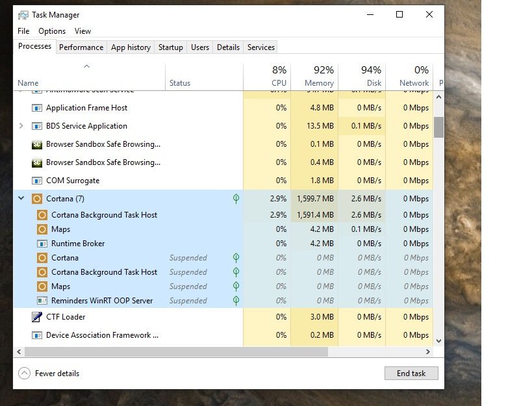Click the horizontal scrollbar right arrow

(428, 351)
